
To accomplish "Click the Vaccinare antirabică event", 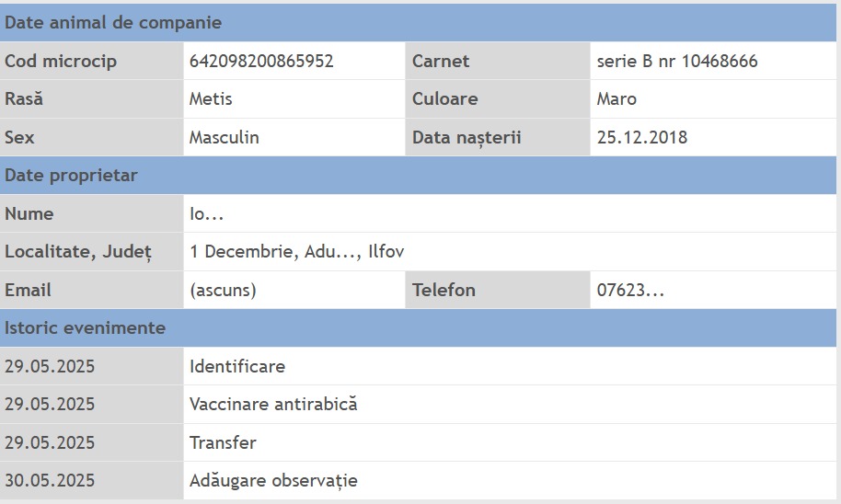I will click(272, 405).
